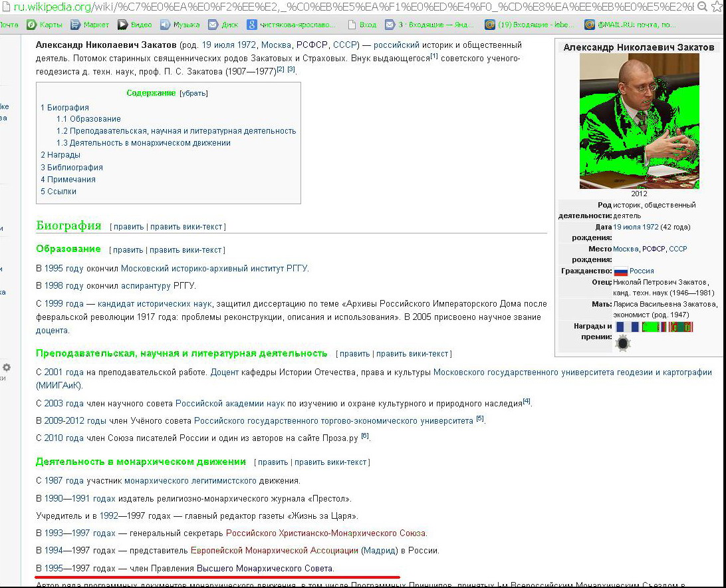Click править next to the Образование heading
Screen dimensions: 726x588
pos(128,250)
